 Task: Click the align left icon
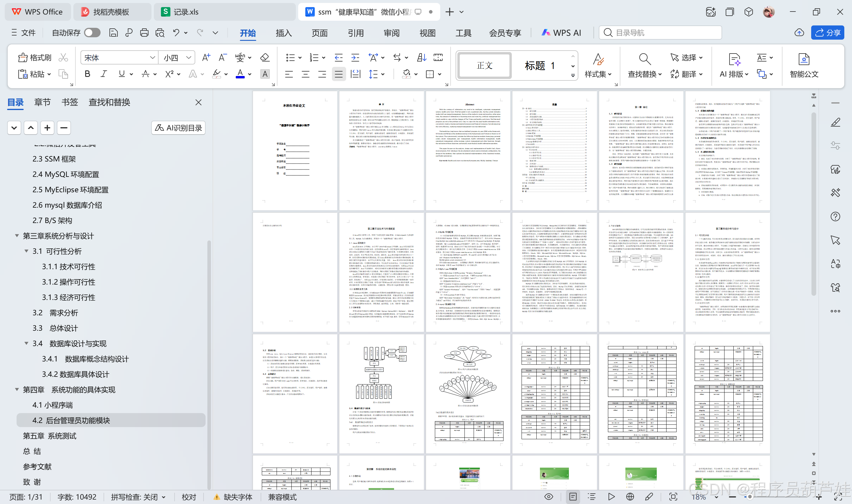[289, 74]
